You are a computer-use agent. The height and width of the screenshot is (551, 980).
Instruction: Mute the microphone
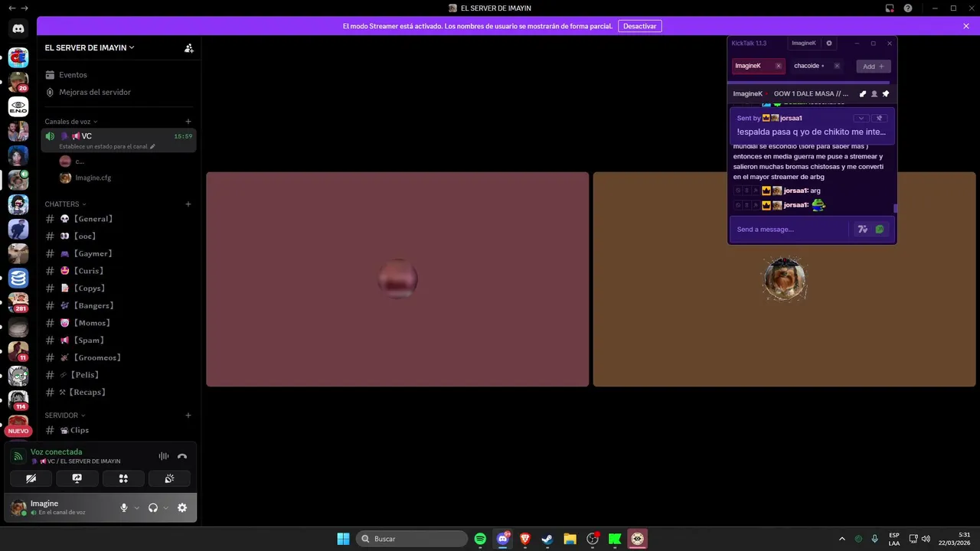pyautogui.click(x=124, y=508)
